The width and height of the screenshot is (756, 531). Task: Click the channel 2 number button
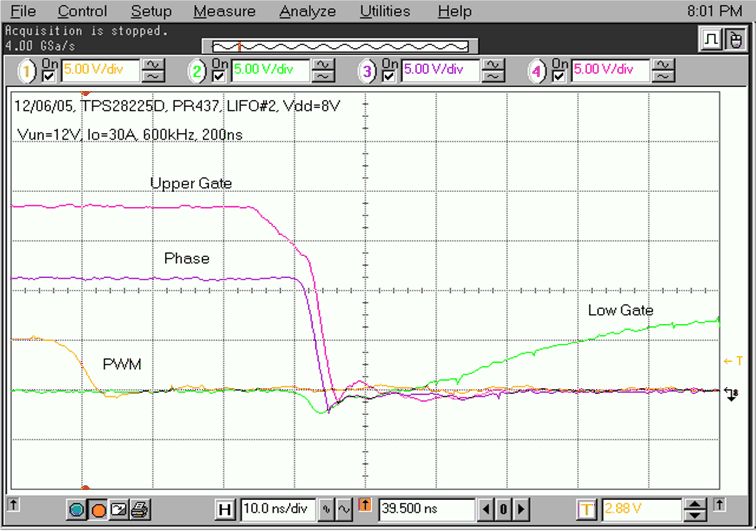(197, 71)
